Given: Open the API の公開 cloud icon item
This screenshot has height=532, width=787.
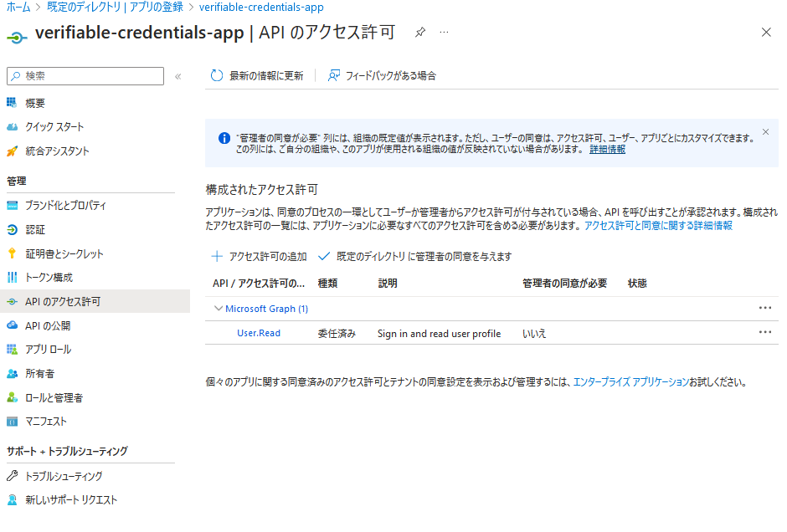Looking at the screenshot, I should (12, 325).
